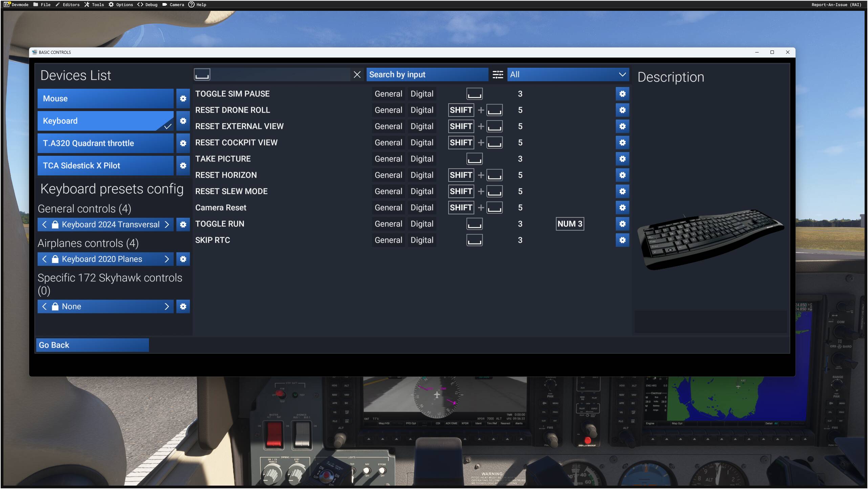
Task: Click the NUM 3 secondary binding for TOGGLE RUN
Action: click(569, 224)
